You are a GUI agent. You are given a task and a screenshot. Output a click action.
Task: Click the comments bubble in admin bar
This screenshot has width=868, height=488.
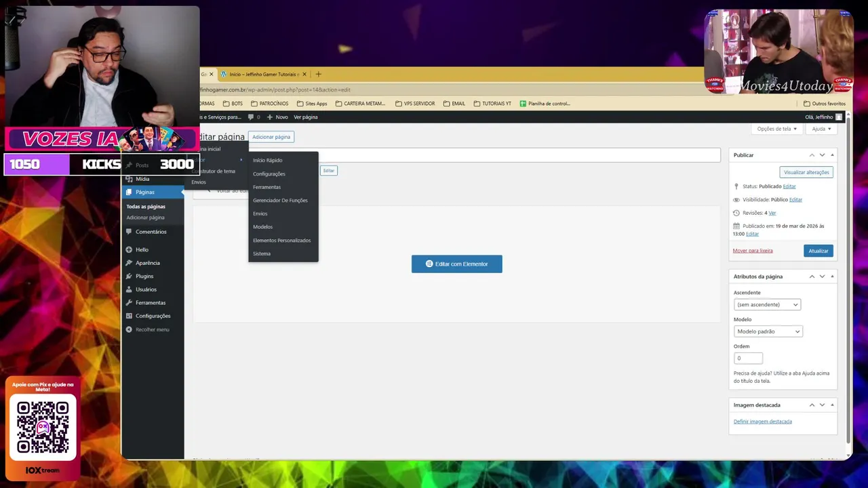pyautogui.click(x=254, y=117)
